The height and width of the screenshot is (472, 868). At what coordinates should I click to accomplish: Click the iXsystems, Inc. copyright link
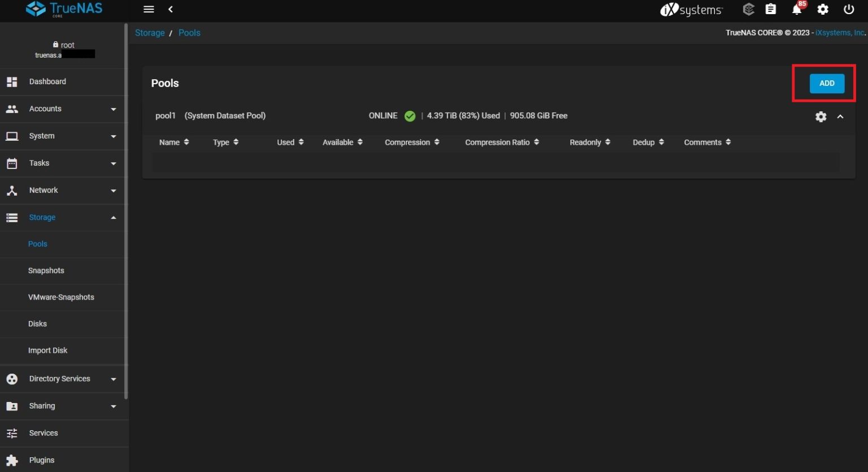[839, 32]
